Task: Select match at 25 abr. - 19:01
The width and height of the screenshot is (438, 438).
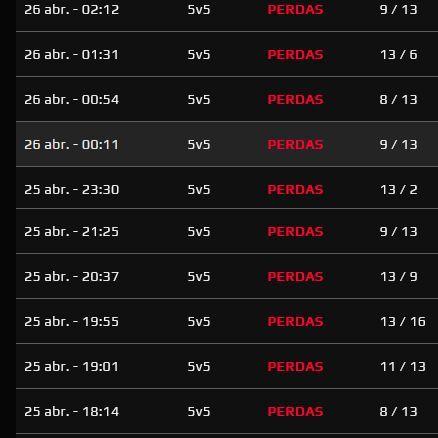Action: pyautogui.click(x=227, y=366)
